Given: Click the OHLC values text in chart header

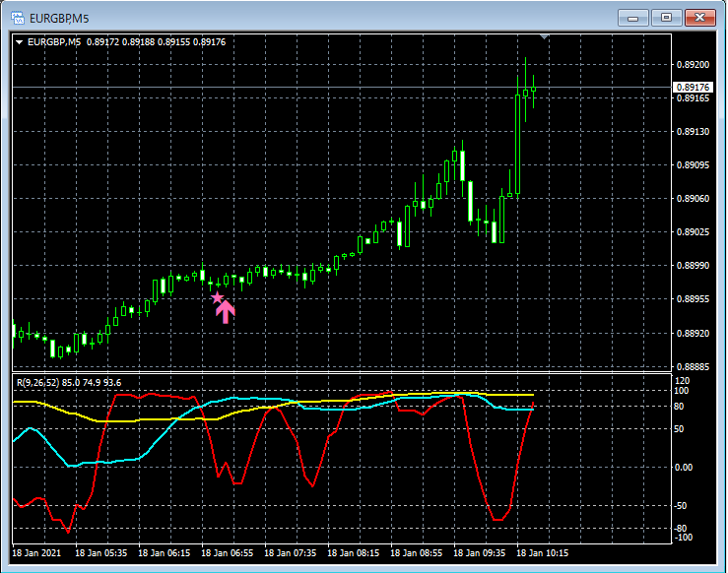Looking at the screenshot, I should (x=156, y=42).
